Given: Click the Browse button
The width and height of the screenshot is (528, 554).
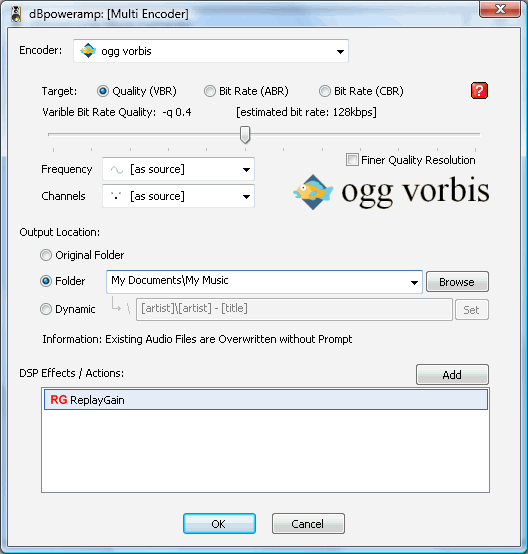Looking at the screenshot, I should click(x=457, y=282).
